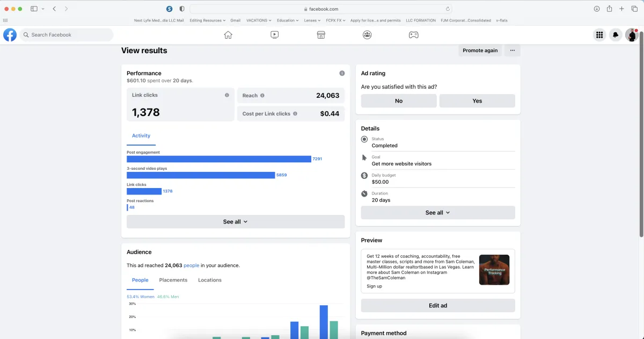
Task: Switch to the Placements tab
Action: (x=173, y=280)
